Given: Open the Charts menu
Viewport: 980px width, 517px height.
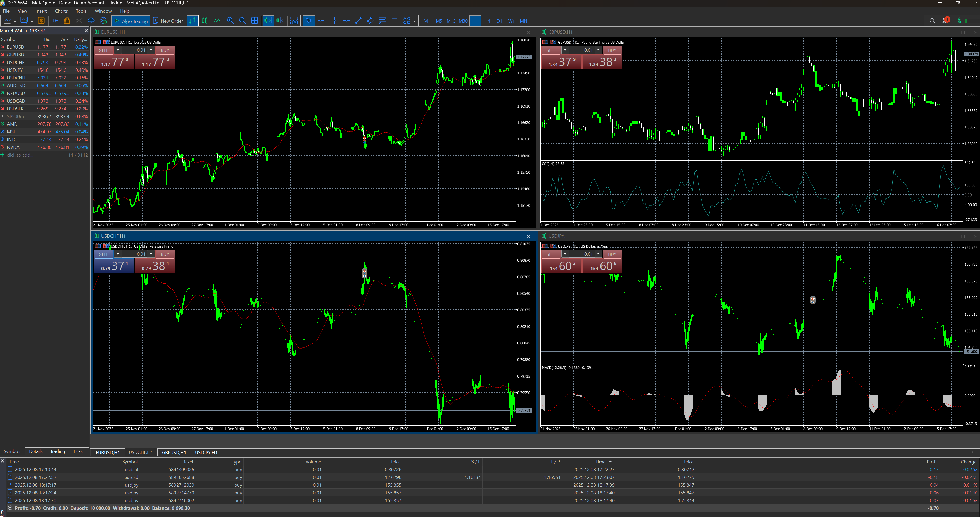Looking at the screenshot, I should [61, 11].
